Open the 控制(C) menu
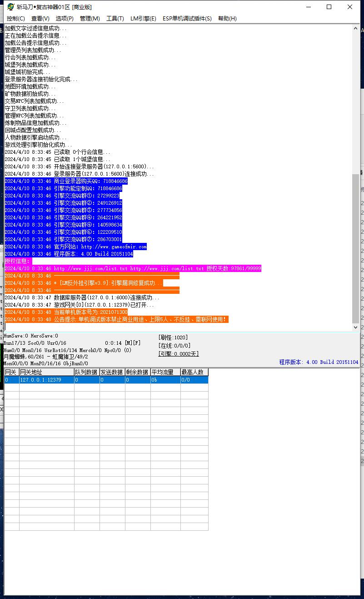The height and width of the screenshot is (599, 364). [x=16, y=19]
